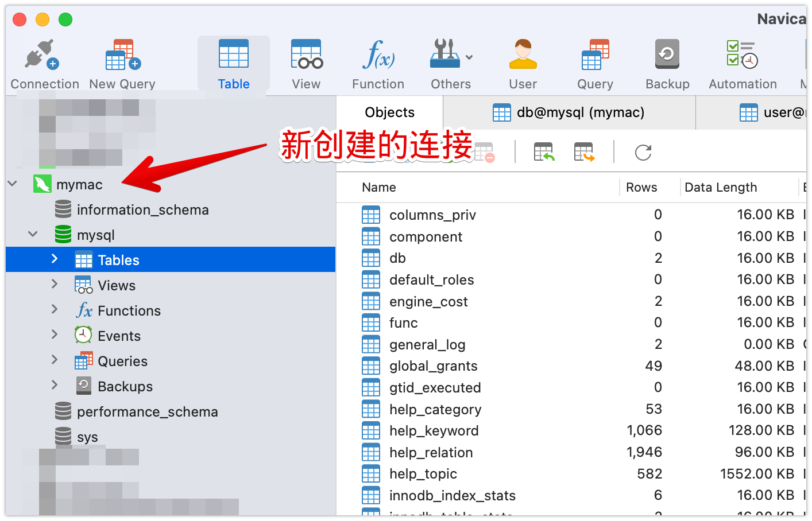
Task: Select performance_schema database in sidebar
Action: (x=147, y=412)
